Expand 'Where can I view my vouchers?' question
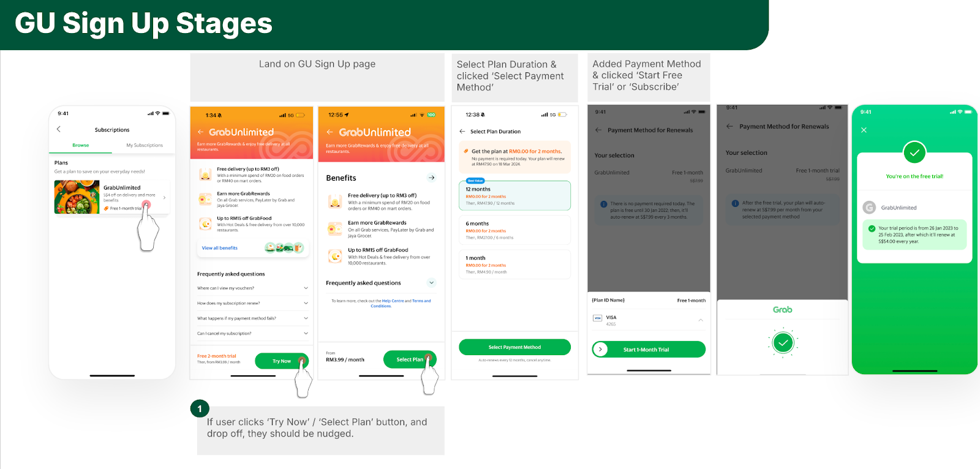The height and width of the screenshot is (469, 980). tap(306, 288)
